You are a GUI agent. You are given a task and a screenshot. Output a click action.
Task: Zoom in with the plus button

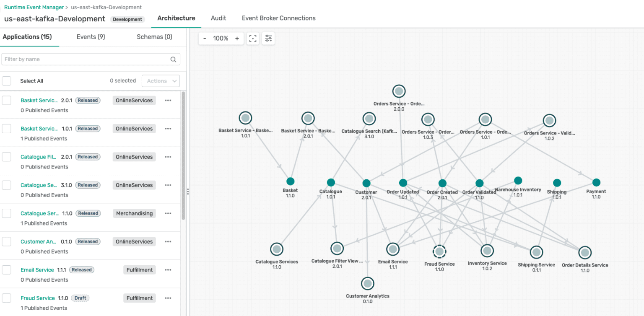point(237,39)
